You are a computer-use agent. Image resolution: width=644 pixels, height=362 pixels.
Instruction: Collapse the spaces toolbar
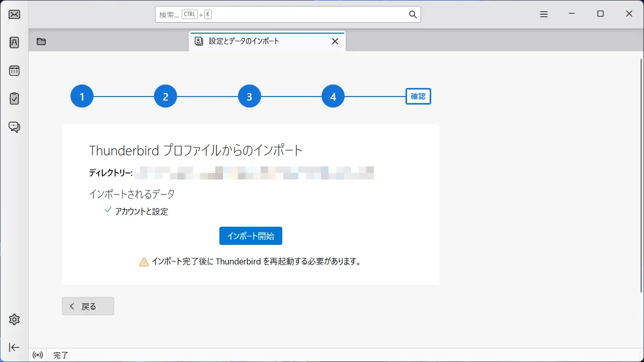tap(14, 347)
